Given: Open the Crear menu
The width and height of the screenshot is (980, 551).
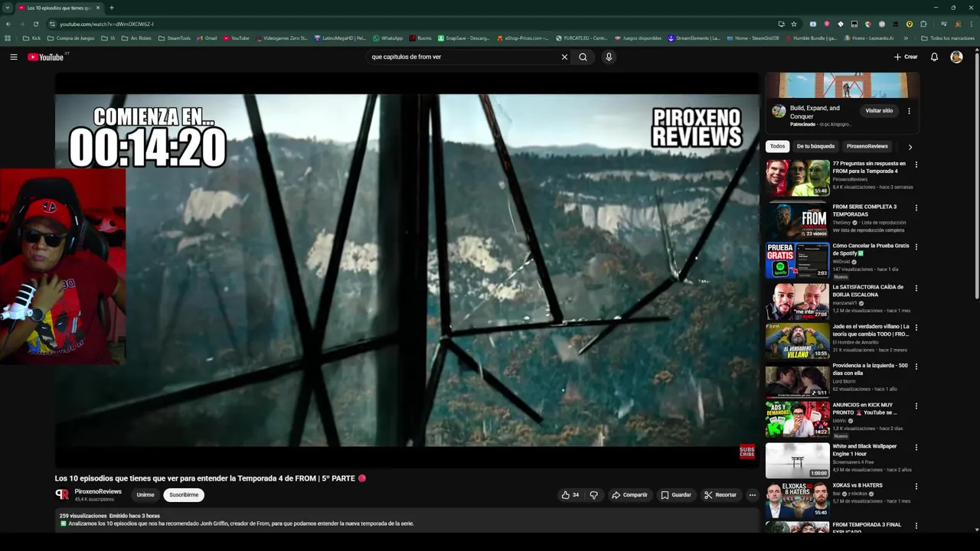Looking at the screenshot, I should [x=905, y=57].
